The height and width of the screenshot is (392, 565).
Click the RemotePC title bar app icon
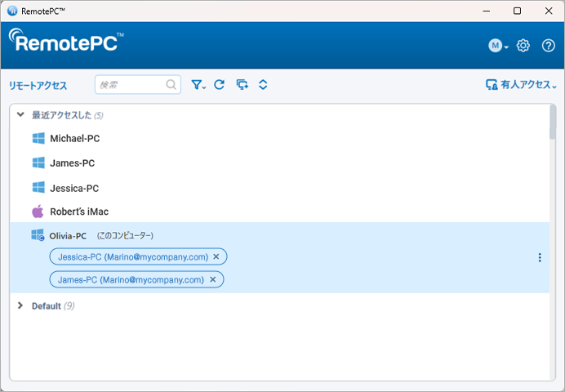12,11
